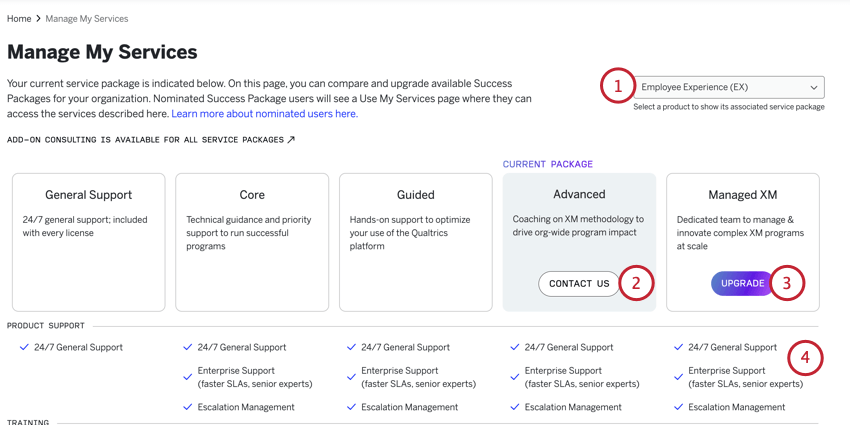Click the Home breadcrumb link
This screenshot has width=850, height=425.
(19, 19)
